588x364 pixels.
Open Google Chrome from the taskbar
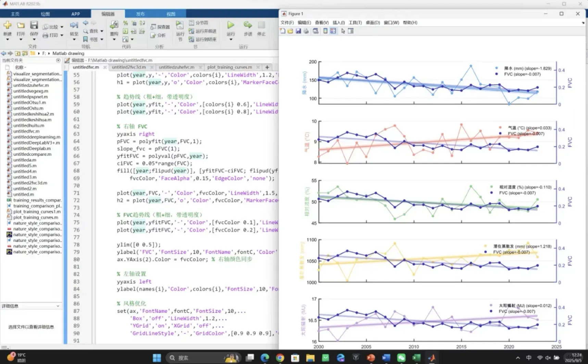click(280, 358)
